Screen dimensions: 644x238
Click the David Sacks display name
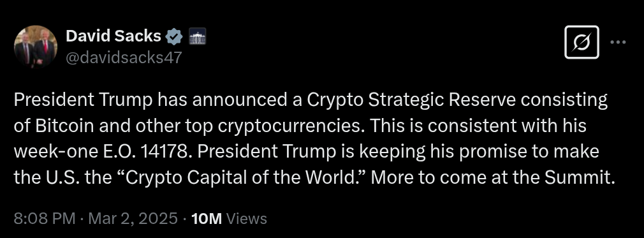tap(113, 36)
